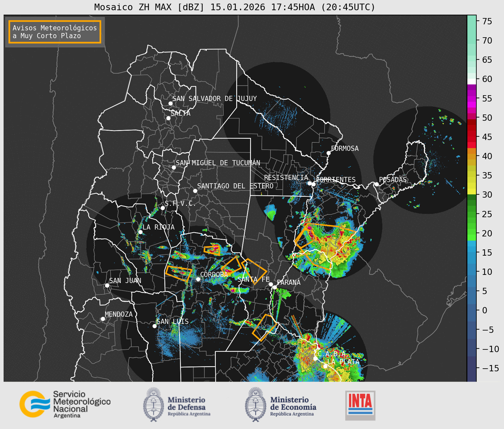Click the orange warning polygon west of Córdoba
The image size is (504, 429).
[179, 273]
